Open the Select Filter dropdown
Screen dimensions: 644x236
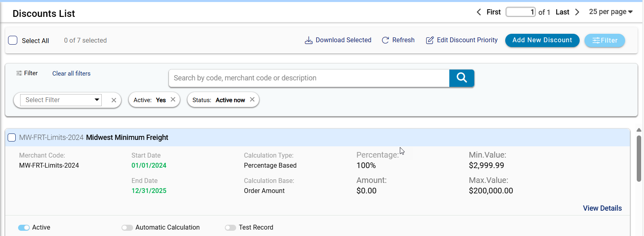[x=62, y=100]
